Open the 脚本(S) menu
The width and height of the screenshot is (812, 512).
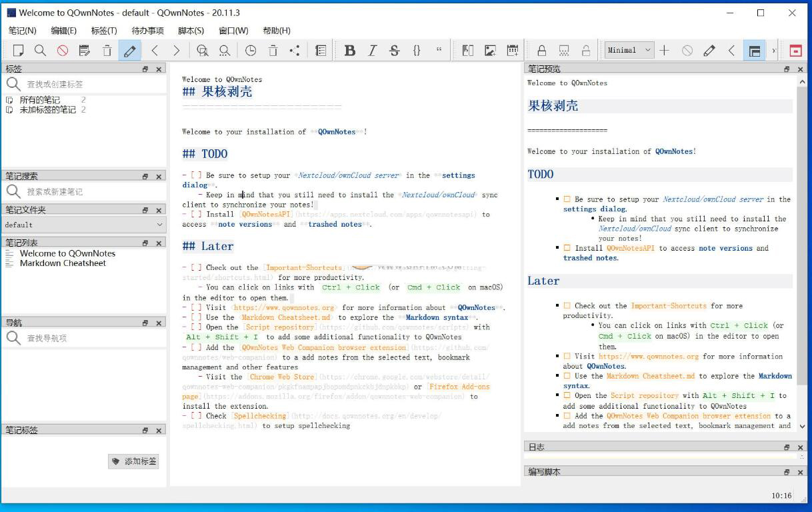(x=191, y=31)
